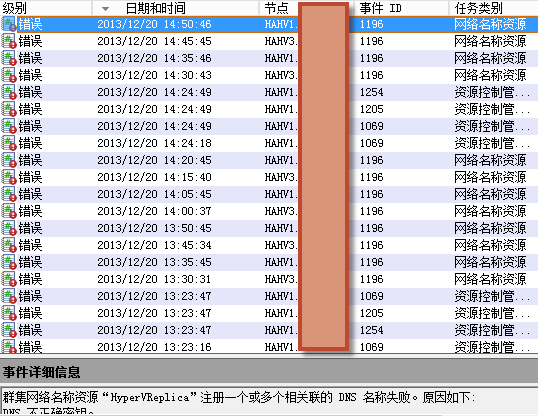Click event ID 1205 in the 13:23:47 row
Viewport: 538px width, 416px height.
pyautogui.click(x=372, y=313)
